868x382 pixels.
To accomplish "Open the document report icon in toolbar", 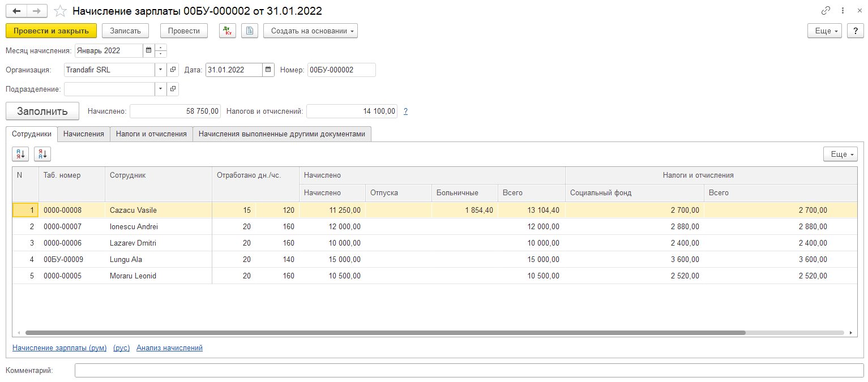I will point(250,31).
